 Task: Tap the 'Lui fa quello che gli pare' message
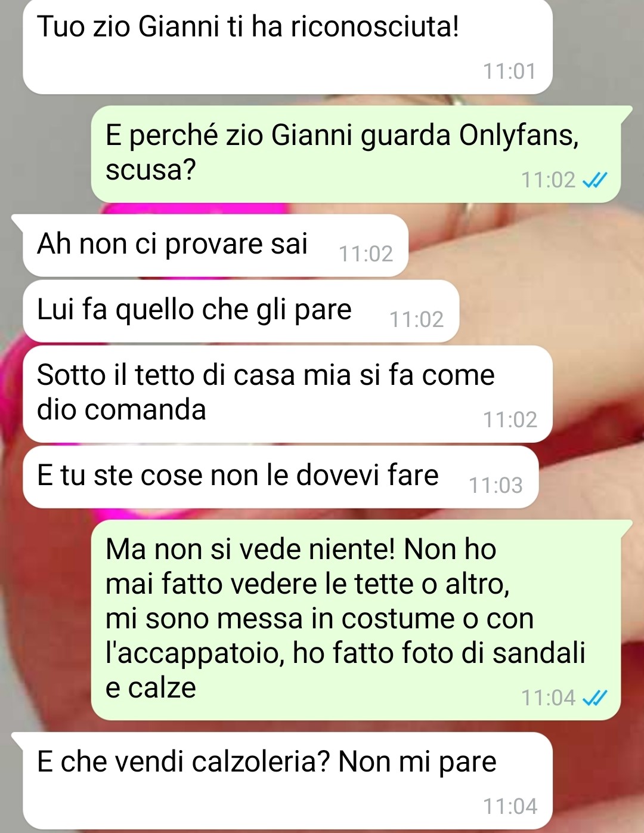(x=241, y=311)
